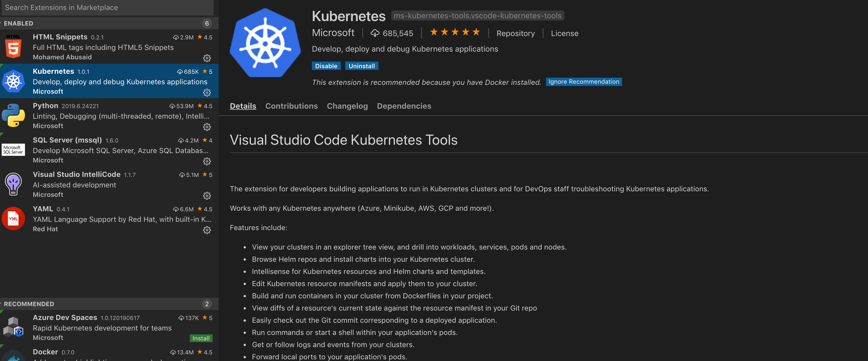Click SQL Server (mssql) gear icon
This screenshot has height=361, width=868.
coord(207,161)
